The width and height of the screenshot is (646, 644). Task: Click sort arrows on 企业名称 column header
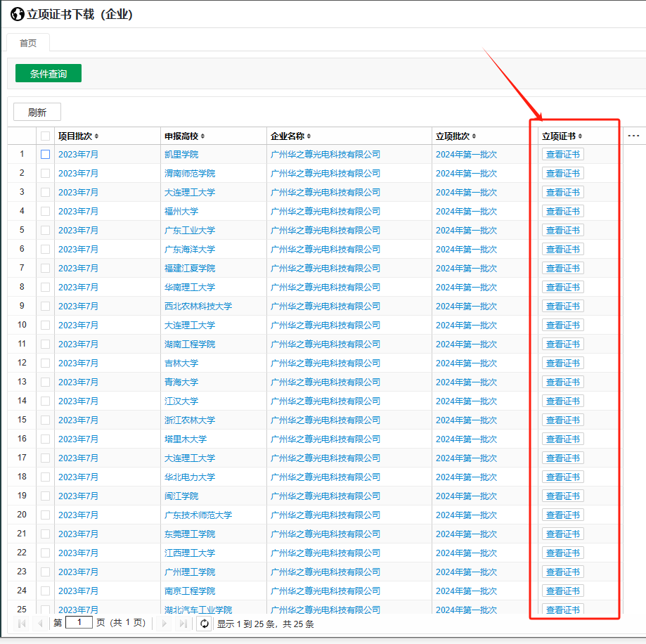pos(309,136)
